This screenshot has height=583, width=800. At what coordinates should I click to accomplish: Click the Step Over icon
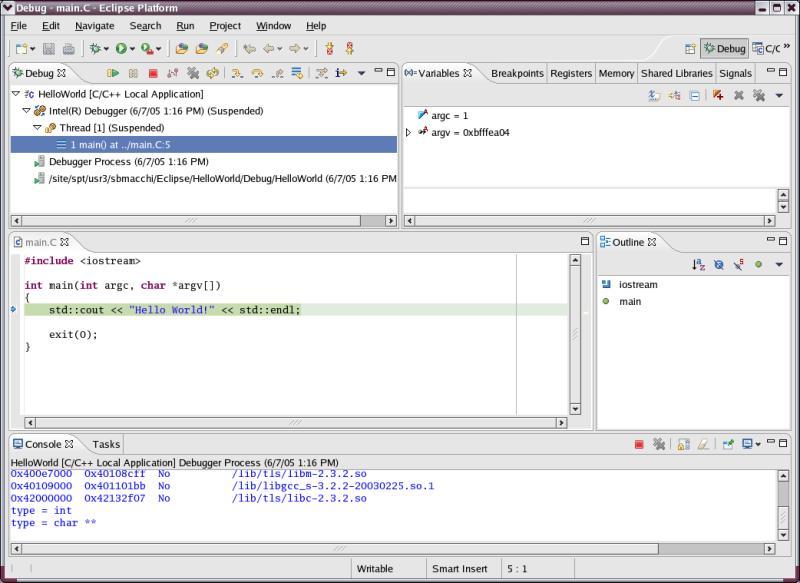point(257,73)
